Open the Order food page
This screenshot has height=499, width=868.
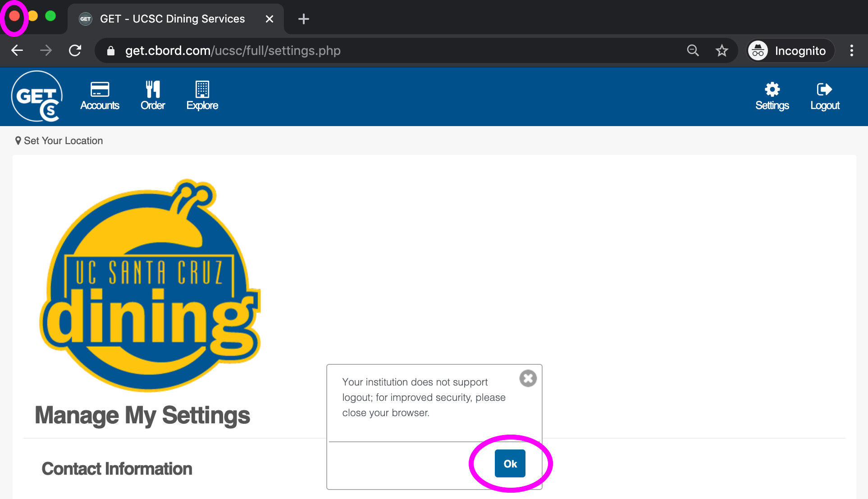(x=153, y=96)
